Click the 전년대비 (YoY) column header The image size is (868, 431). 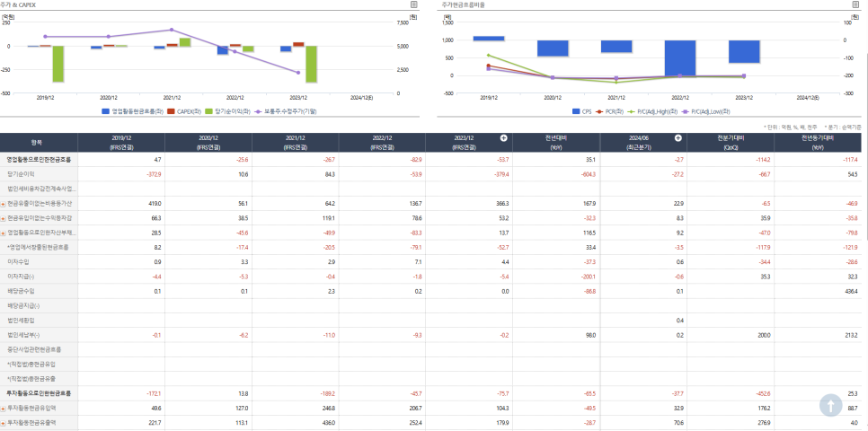point(556,142)
